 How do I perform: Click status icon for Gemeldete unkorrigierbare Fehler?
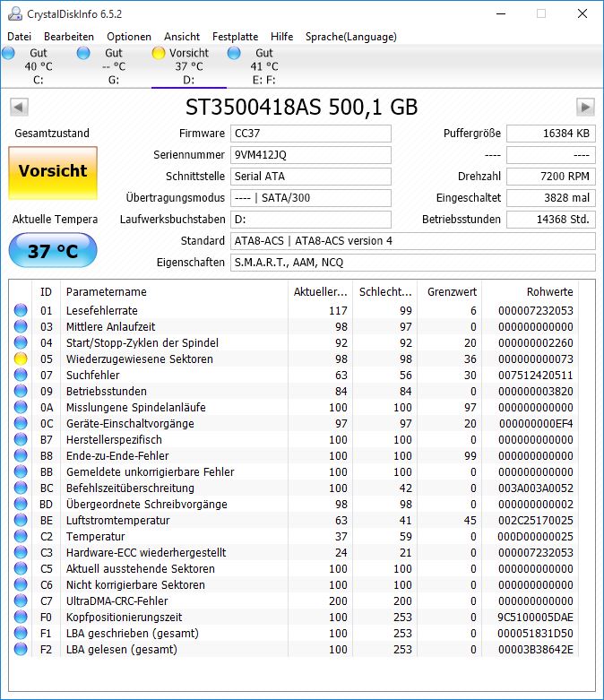pos(21,471)
